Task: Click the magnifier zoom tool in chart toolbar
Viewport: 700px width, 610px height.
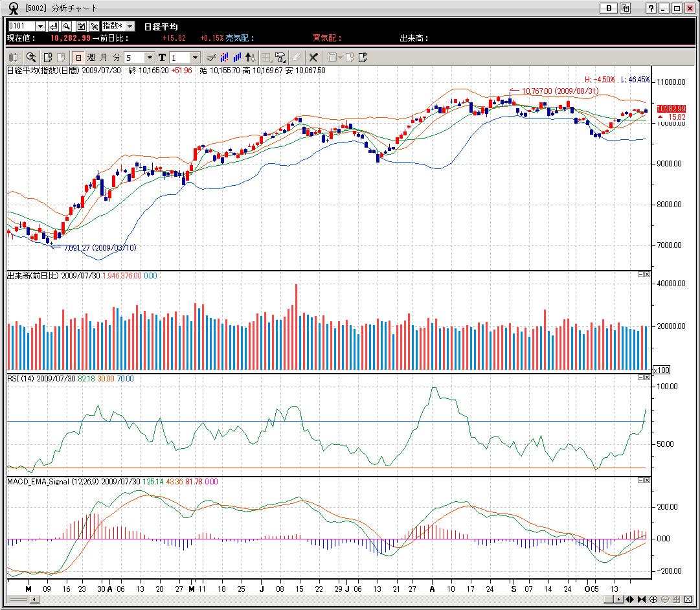Action: pyautogui.click(x=30, y=58)
